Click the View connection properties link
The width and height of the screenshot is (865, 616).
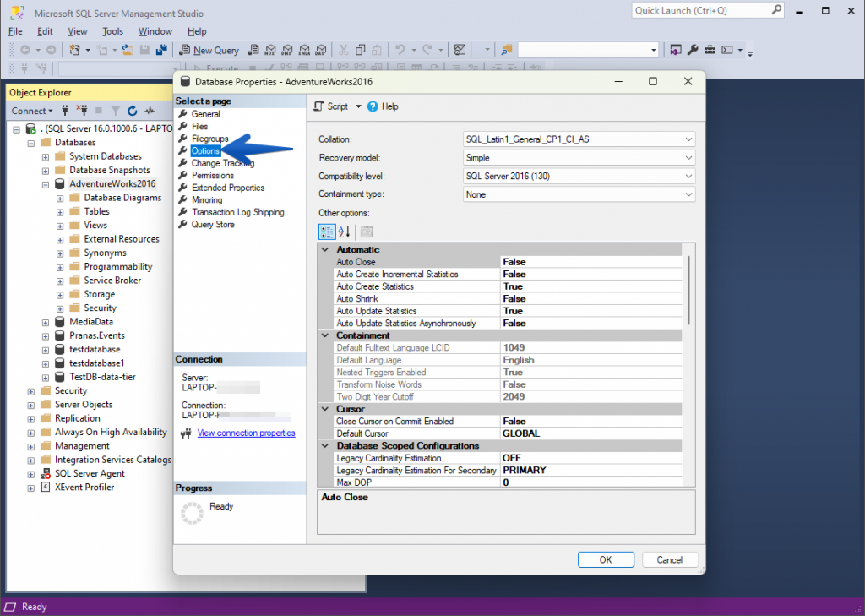(247, 433)
